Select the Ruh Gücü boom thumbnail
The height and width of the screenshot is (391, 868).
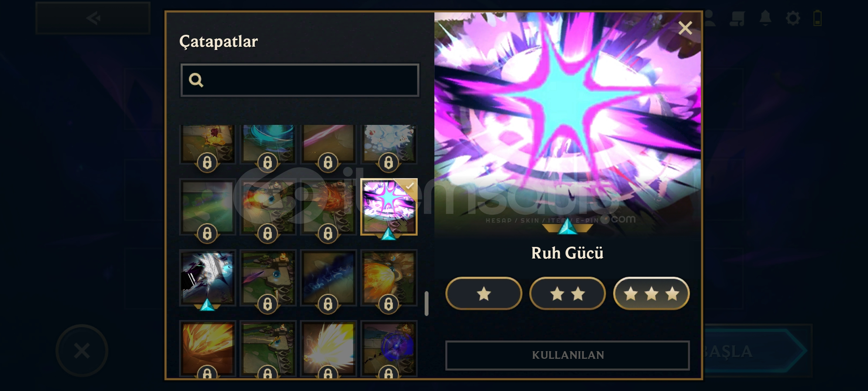[389, 207]
